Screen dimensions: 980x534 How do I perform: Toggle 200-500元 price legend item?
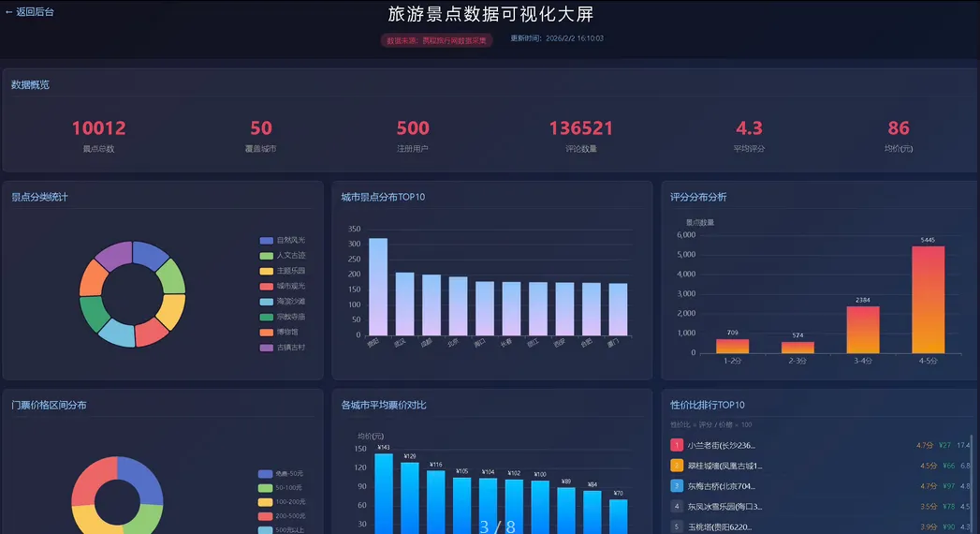pos(282,516)
